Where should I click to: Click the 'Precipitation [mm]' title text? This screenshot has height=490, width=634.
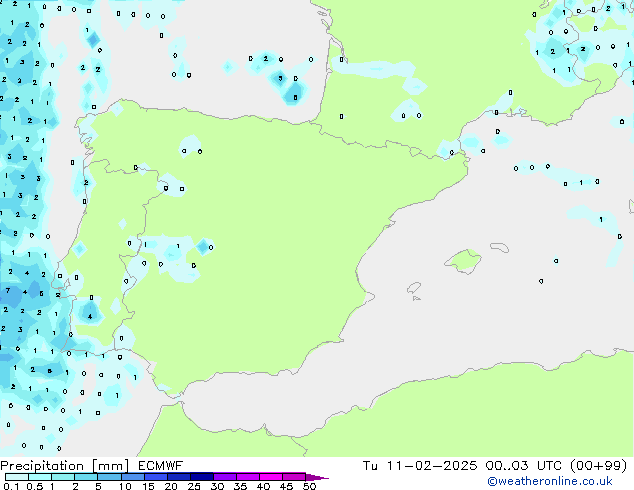click(65, 466)
